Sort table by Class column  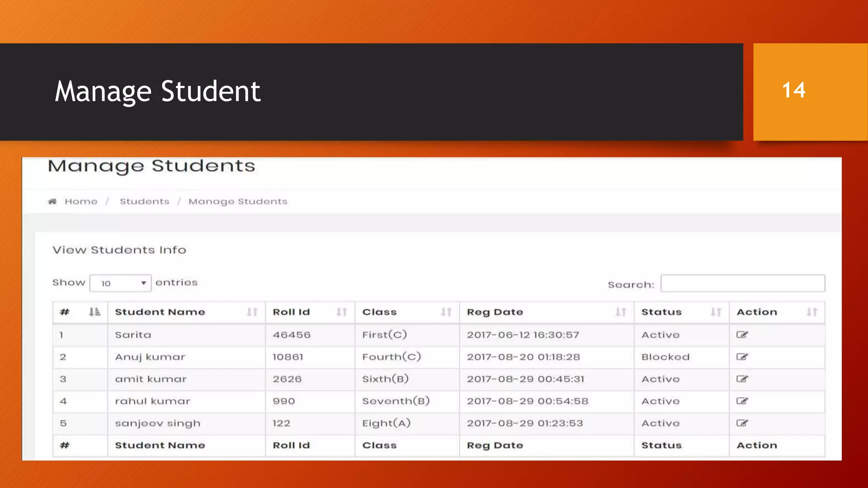coord(407,312)
